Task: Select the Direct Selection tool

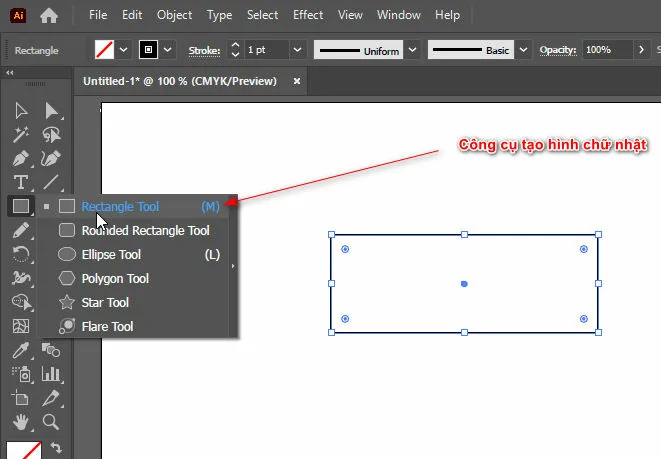Action: 51,111
